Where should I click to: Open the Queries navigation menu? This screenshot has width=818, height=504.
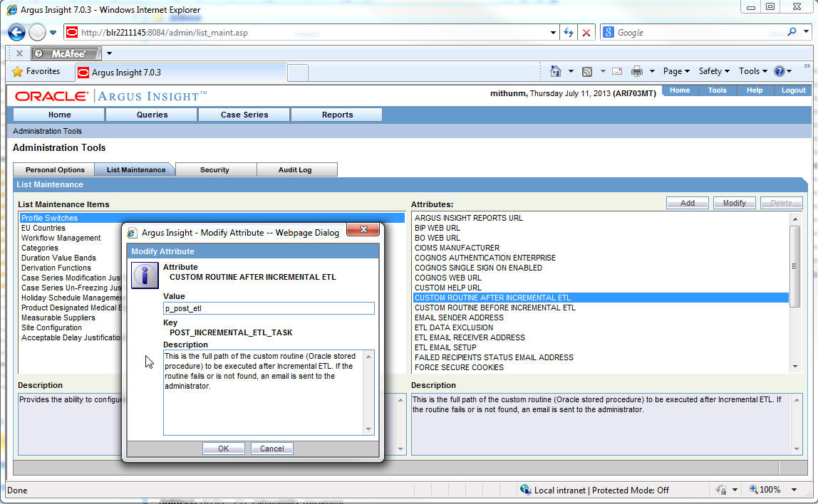152,115
